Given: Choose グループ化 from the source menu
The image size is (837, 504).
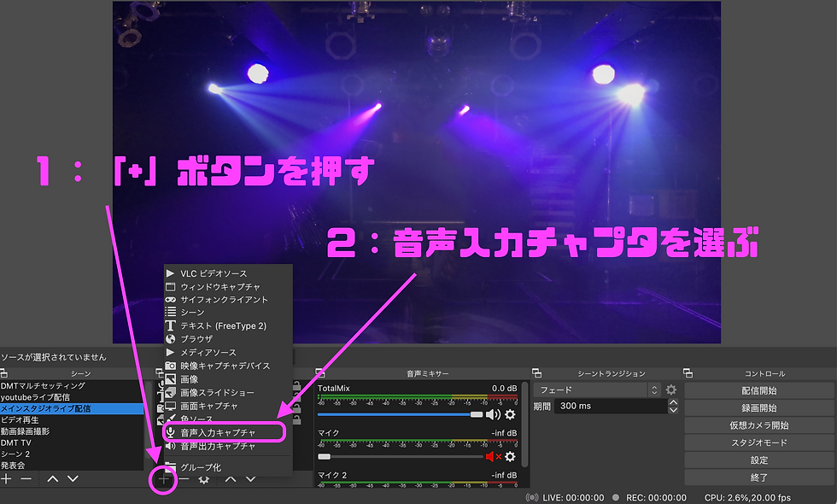Looking at the screenshot, I should pyautogui.click(x=228, y=467).
